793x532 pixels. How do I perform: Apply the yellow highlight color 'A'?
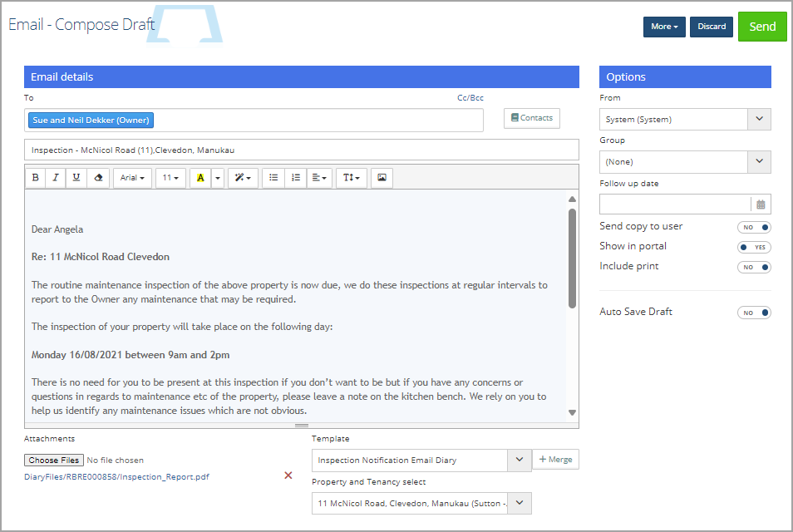(201, 178)
